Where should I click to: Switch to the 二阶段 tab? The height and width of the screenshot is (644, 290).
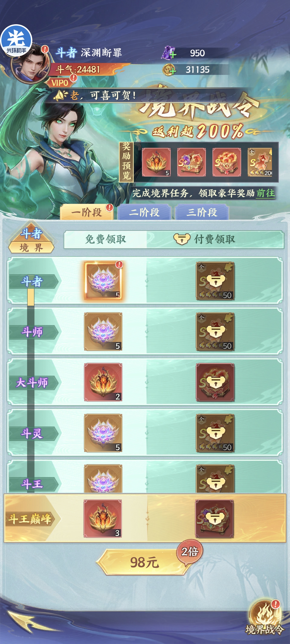(144, 212)
